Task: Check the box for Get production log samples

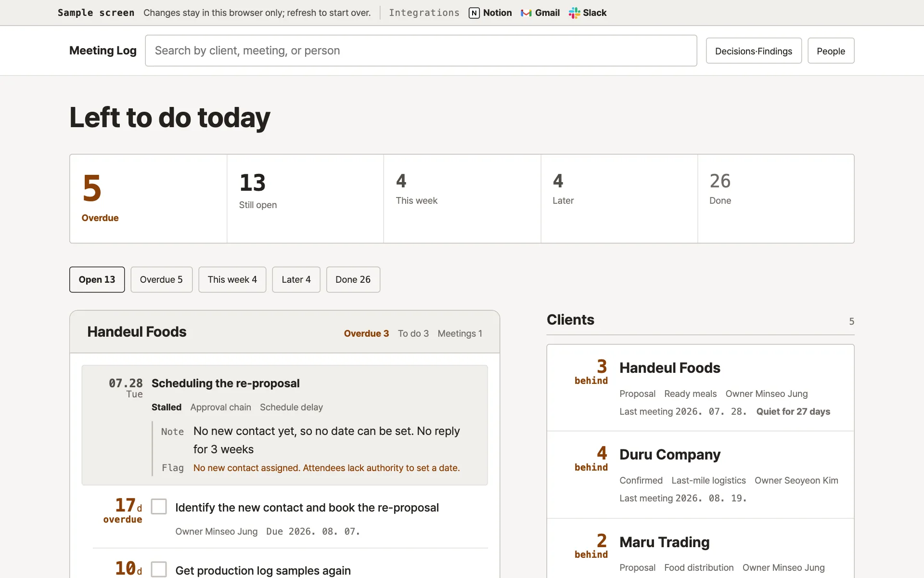Action: tap(159, 569)
